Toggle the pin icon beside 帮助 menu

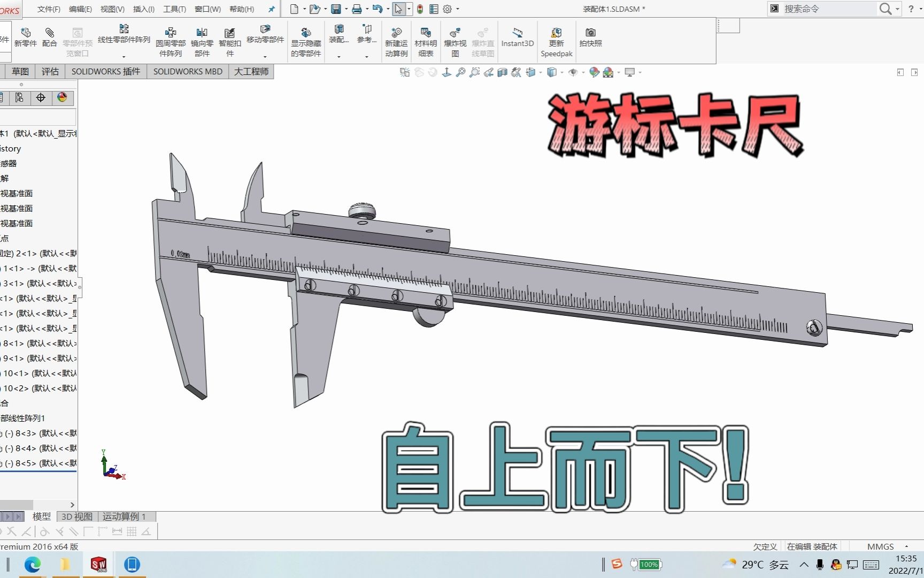[x=271, y=9]
